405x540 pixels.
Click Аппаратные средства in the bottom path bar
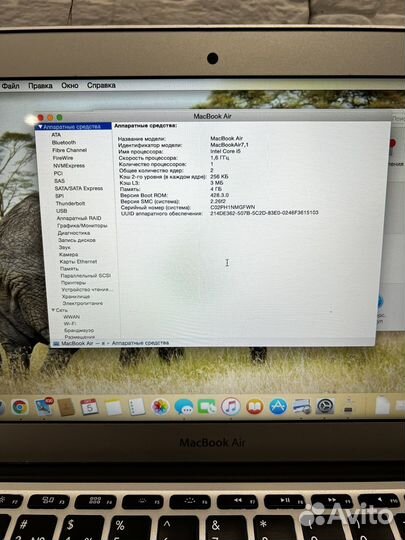point(141,343)
